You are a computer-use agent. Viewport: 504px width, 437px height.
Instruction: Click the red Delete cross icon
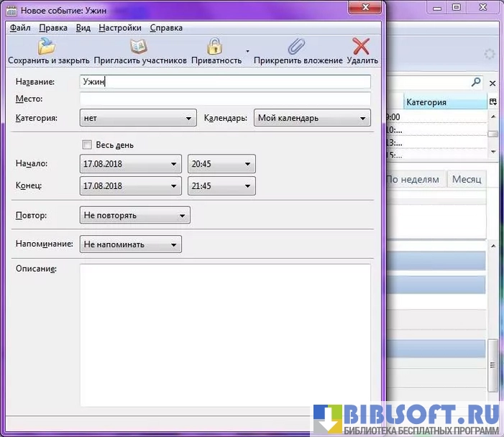pyautogui.click(x=362, y=47)
